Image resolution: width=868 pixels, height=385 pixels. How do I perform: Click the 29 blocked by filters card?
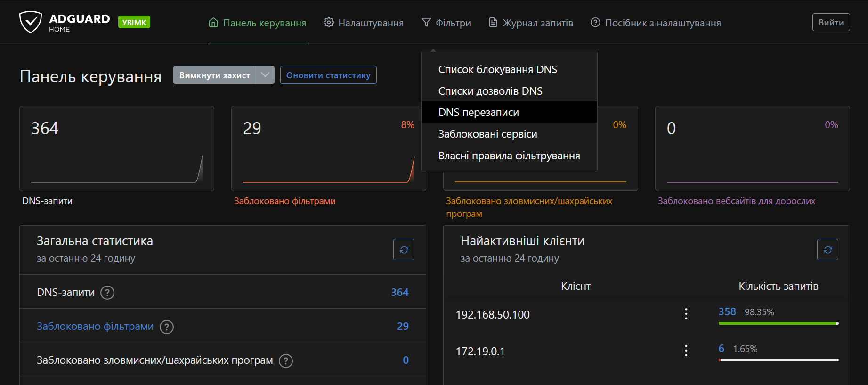329,148
